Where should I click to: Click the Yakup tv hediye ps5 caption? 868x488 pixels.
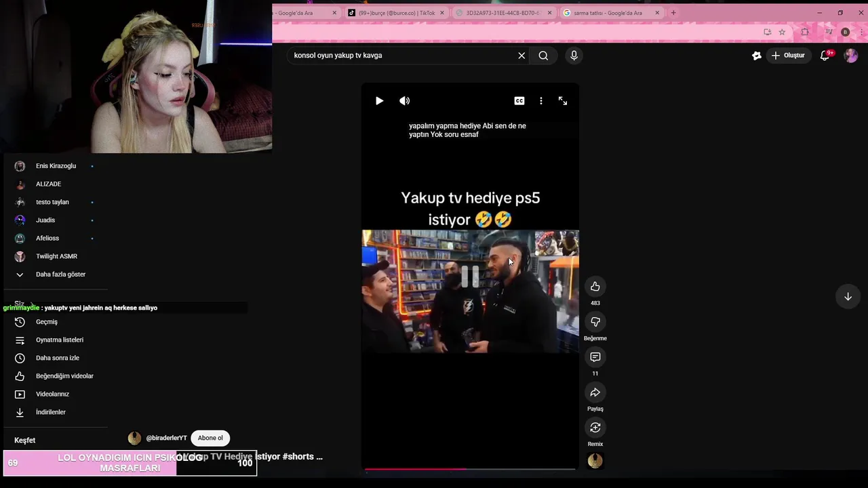[x=470, y=208]
